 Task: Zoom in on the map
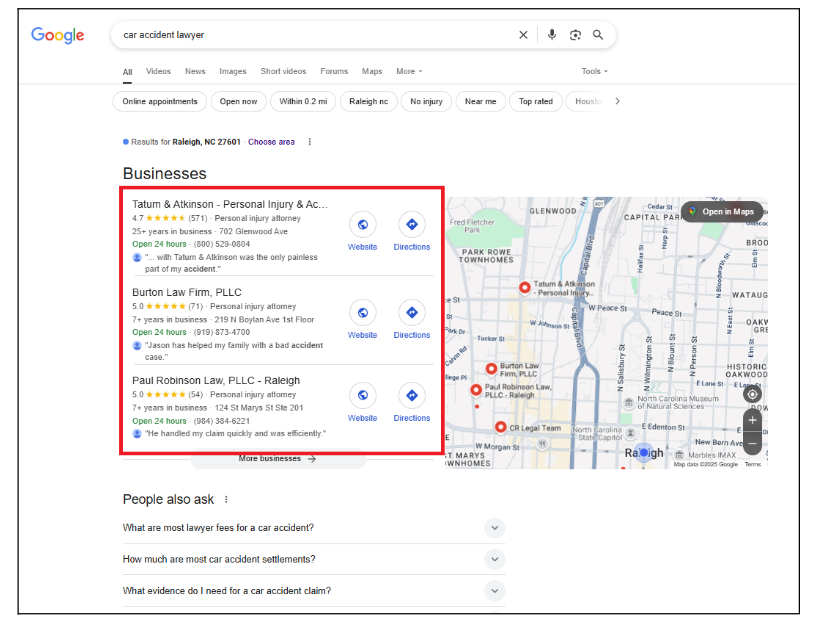[x=752, y=420]
